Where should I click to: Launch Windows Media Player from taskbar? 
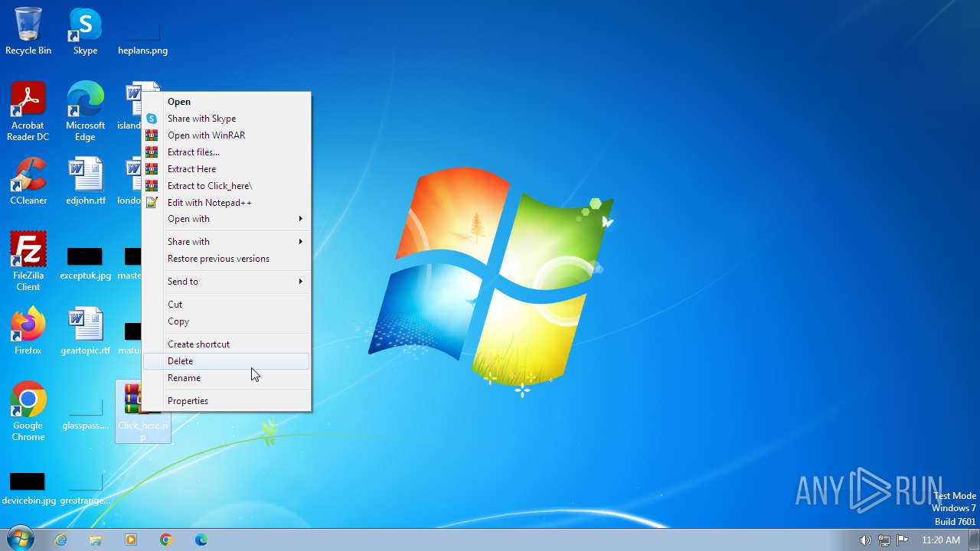point(131,540)
